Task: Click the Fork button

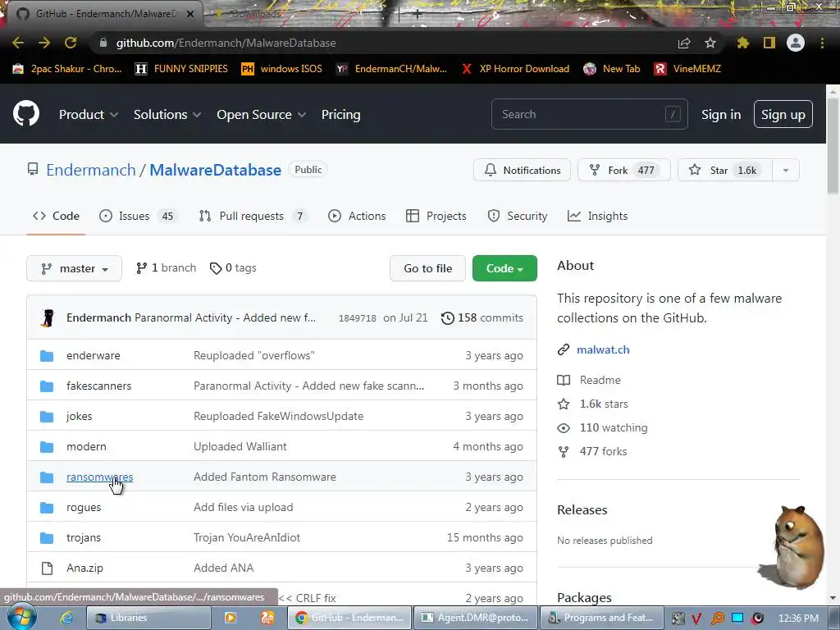Action: 624,171
